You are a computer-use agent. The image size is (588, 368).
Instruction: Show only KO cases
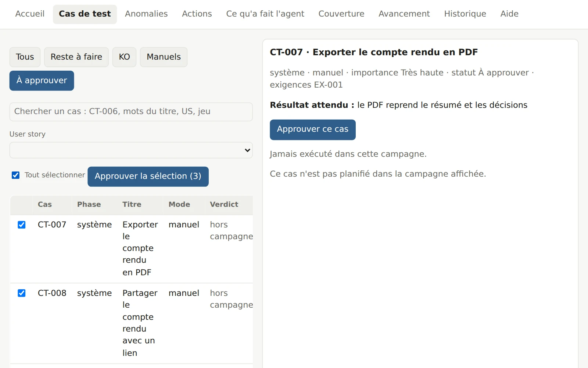coord(124,57)
